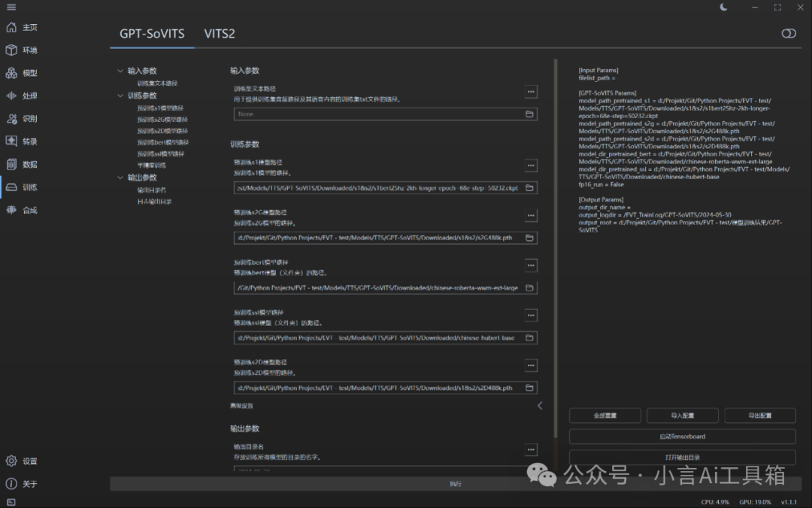Open the ... options for 预训练s1模型路径
This screenshot has width=812, height=508.
[531, 166]
